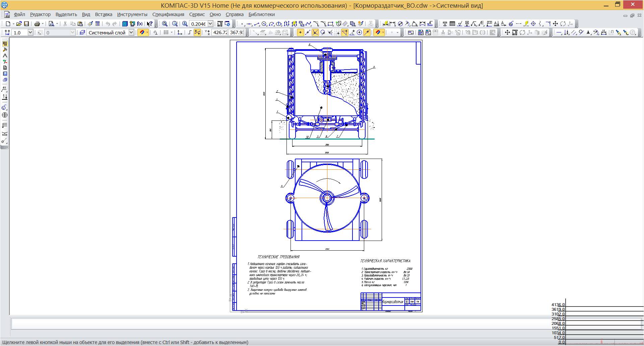
Task: Expand the view scale 1.0 dropdown
Action: (x=30, y=32)
